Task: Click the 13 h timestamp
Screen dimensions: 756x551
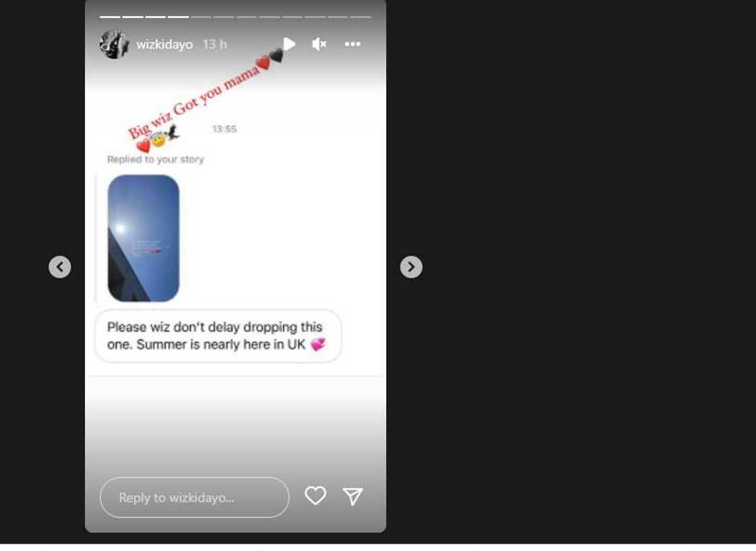Action: click(x=215, y=45)
